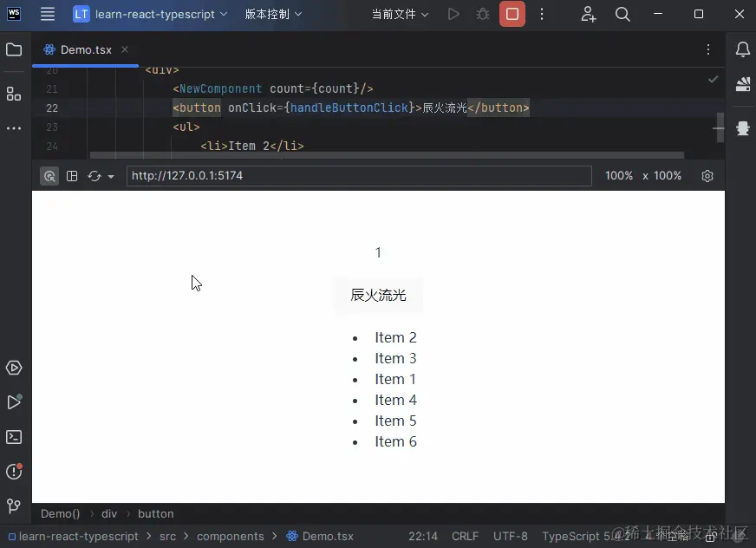Image resolution: width=756 pixels, height=548 pixels.
Task: Open the 版本控制 dropdown
Action: [x=271, y=14]
